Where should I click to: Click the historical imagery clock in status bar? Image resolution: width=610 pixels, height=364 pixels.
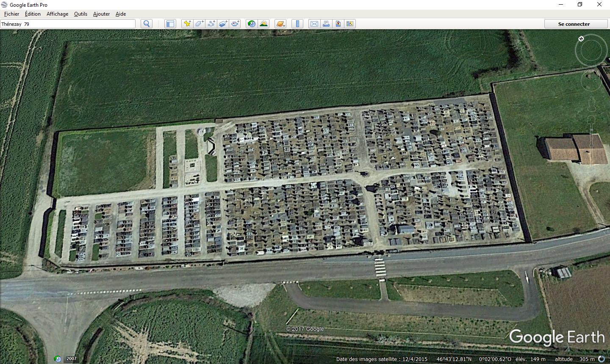(x=58, y=359)
